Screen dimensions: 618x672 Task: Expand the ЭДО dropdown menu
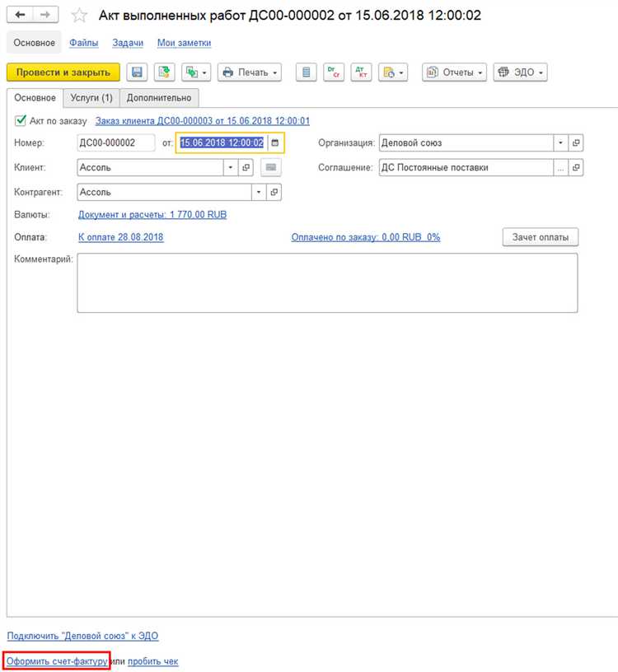tap(520, 72)
